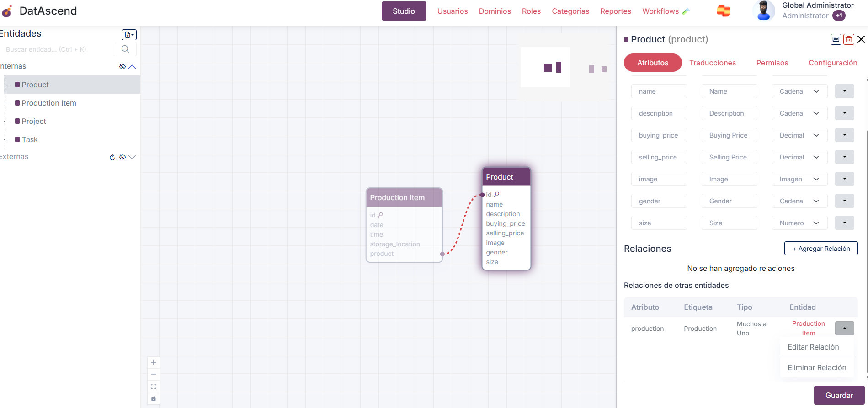
Task: Click the search magnifier in Entidades
Action: pos(125,49)
